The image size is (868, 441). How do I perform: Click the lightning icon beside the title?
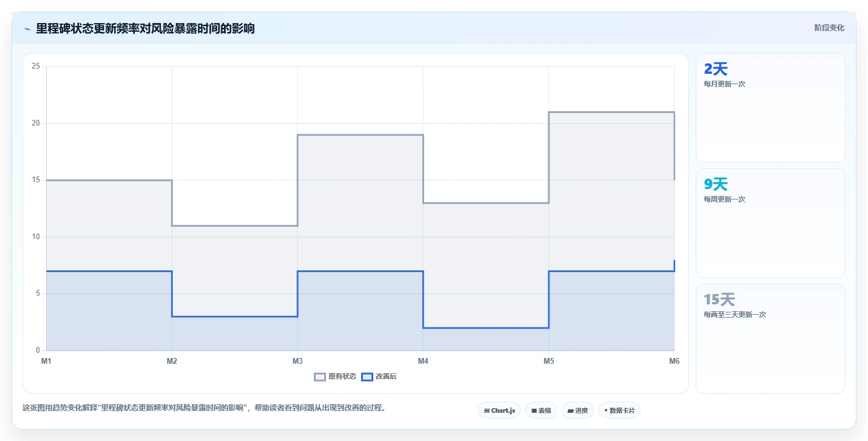(28, 29)
